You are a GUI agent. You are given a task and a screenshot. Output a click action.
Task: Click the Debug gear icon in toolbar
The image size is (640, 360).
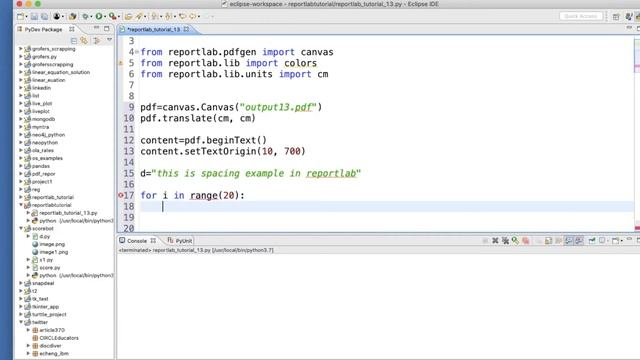pos(85,16)
